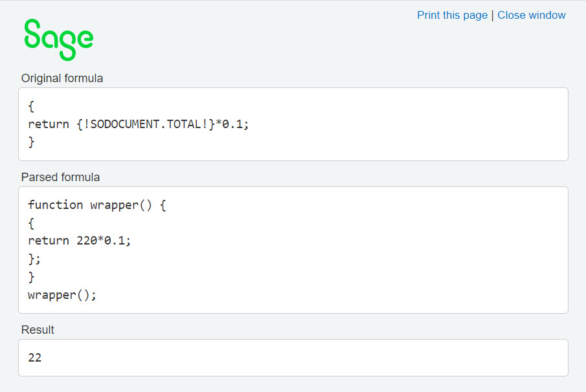Viewport: 586px width, 392px height.
Task: Click the Parsed formula heading
Action: 60,177
